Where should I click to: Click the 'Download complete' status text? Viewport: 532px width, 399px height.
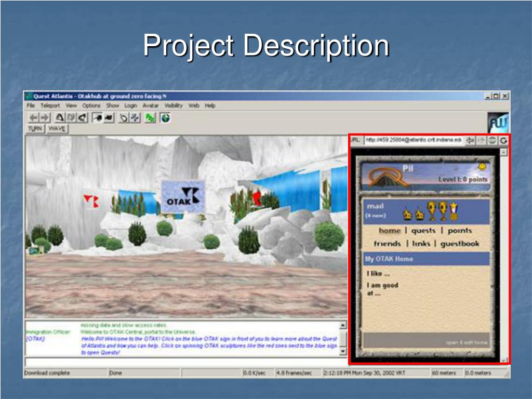coord(47,373)
